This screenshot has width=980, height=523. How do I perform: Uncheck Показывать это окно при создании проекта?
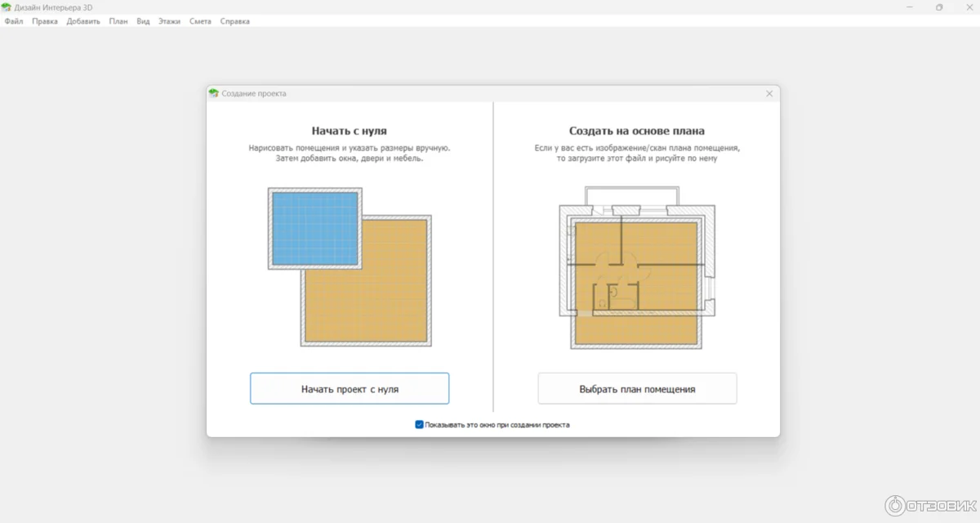tap(420, 425)
